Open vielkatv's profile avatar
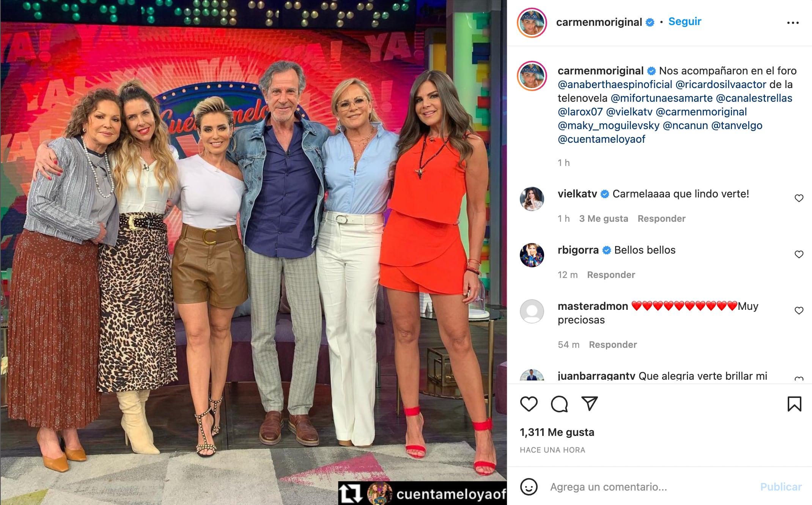This screenshot has height=505, width=812. (x=532, y=199)
